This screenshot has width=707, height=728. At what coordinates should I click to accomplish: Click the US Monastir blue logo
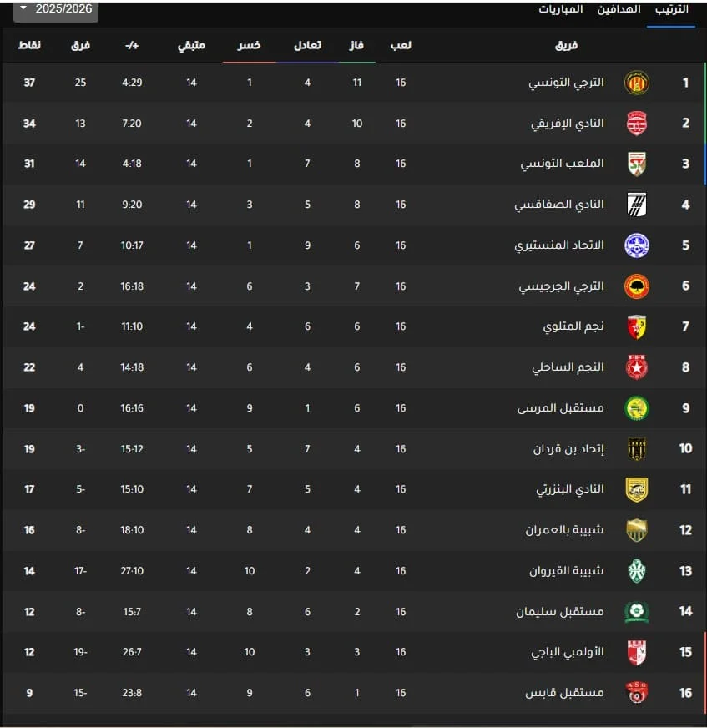(637, 245)
